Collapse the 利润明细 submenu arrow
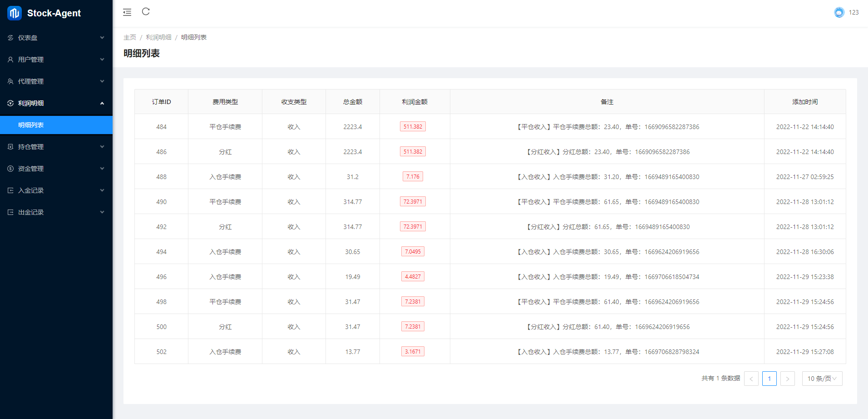The image size is (868, 419). pos(102,103)
